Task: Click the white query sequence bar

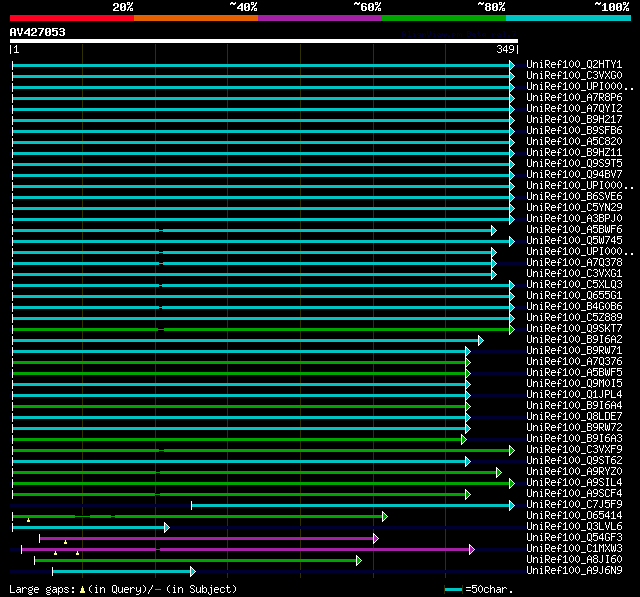Action: pos(263,42)
